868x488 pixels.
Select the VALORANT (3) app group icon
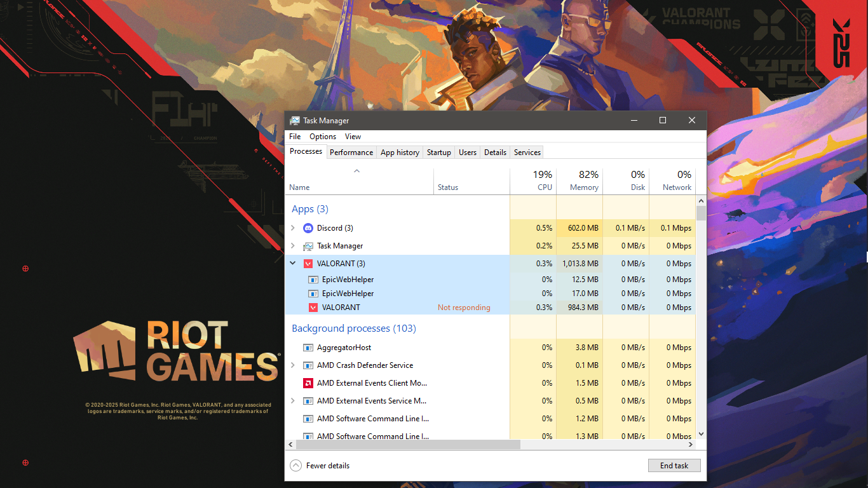tap(308, 264)
